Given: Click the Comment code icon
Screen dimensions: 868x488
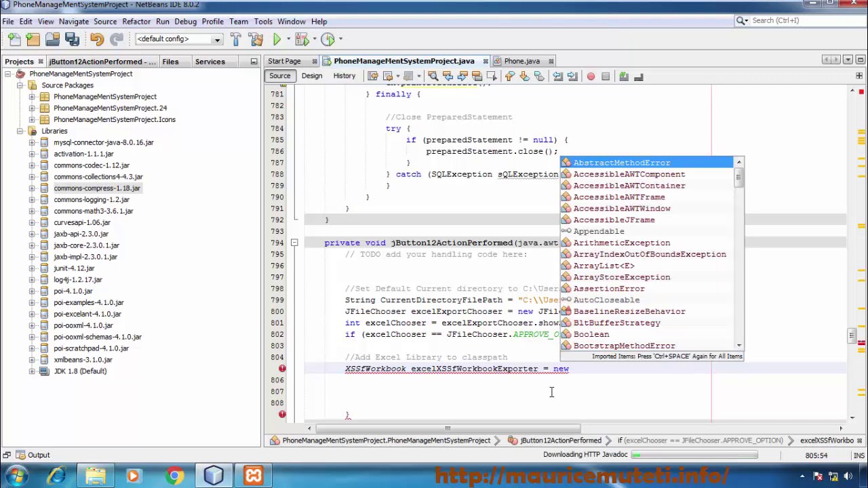Looking at the screenshot, I should 624,77.
